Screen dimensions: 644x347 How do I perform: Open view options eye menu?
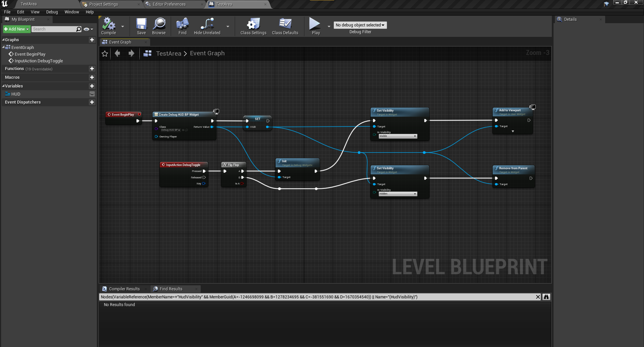click(x=88, y=29)
